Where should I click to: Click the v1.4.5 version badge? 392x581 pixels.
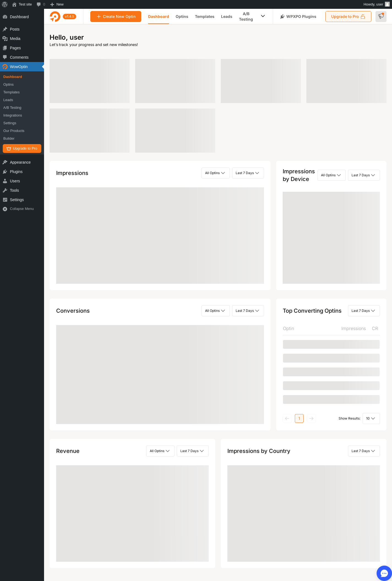(69, 17)
